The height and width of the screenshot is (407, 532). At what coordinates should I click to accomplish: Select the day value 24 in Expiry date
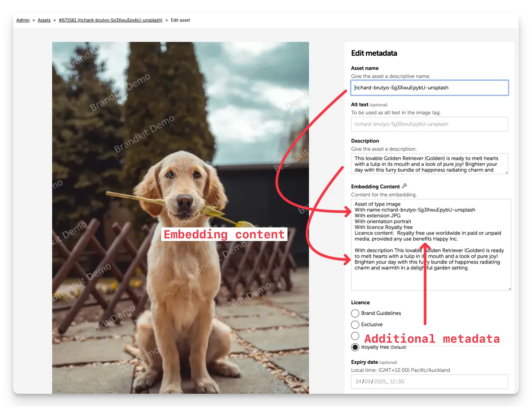click(x=358, y=381)
